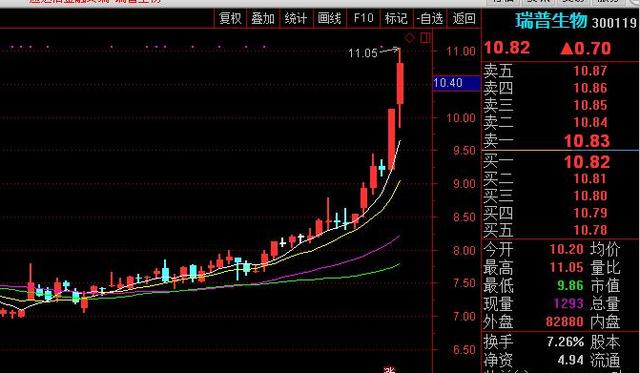This screenshot has height=373, width=640.
Task: Open F10 company info
Action: [363, 18]
